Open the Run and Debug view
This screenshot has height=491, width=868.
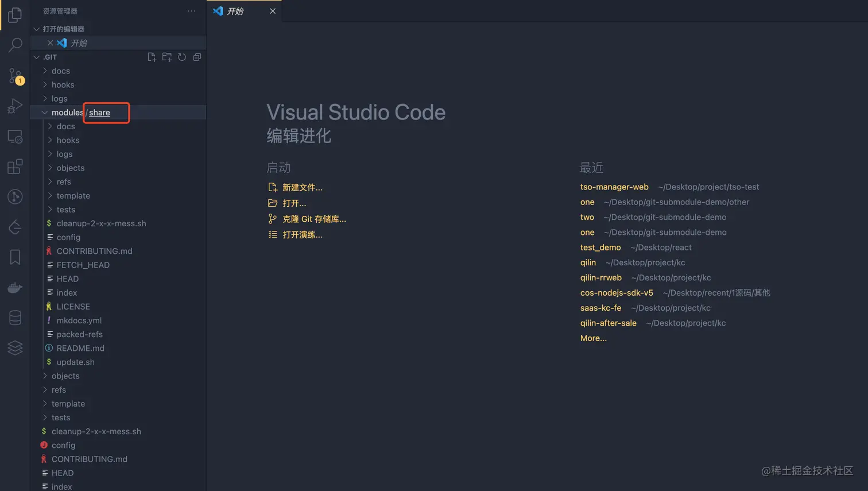[15, 106]
